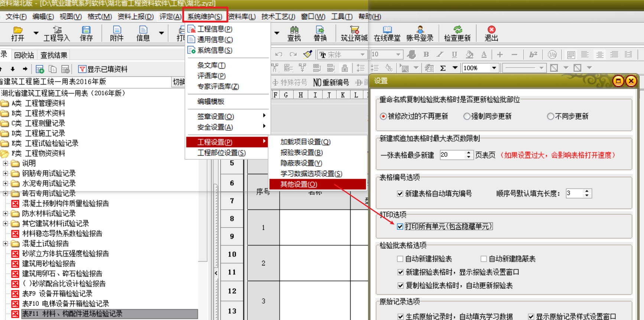Choose 其他设置(O) submenu item

pos(318,184)
